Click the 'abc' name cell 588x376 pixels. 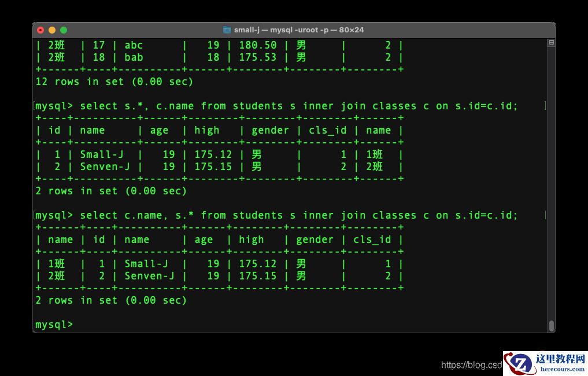pos(134,45)
